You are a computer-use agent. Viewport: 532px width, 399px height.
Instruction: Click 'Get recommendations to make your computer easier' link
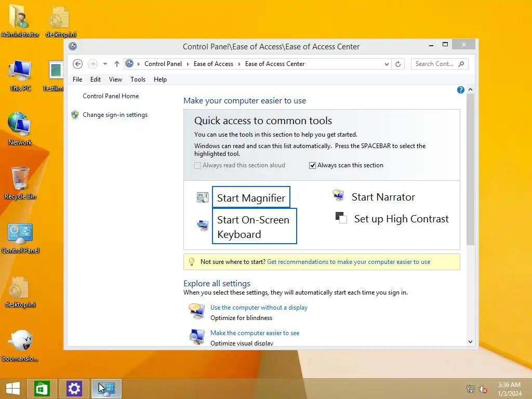[349, 262]
